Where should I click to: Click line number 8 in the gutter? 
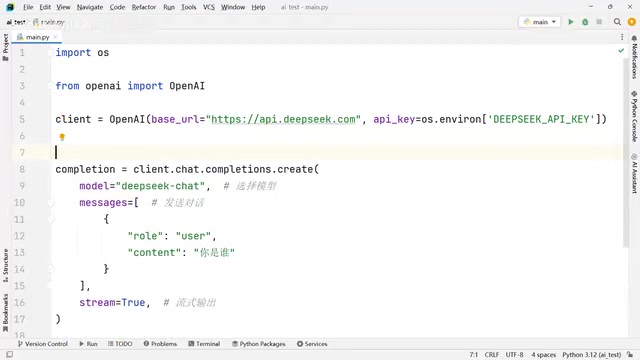point(22,169)
